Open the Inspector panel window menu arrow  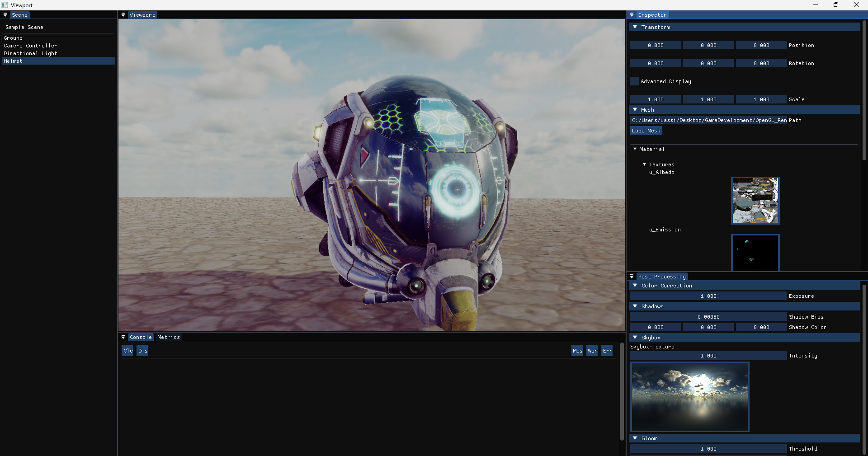tap(632, 15)
